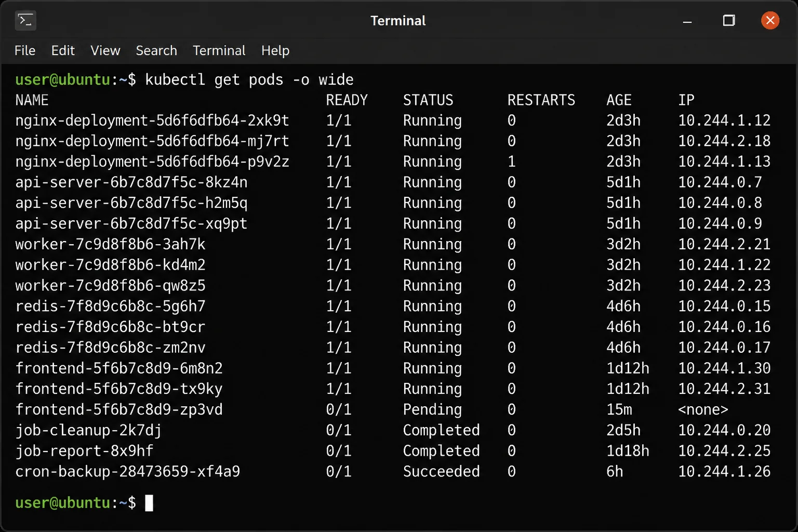Click the <none> IP value
This screenshot has width=798, height=532.
point(703,410)
